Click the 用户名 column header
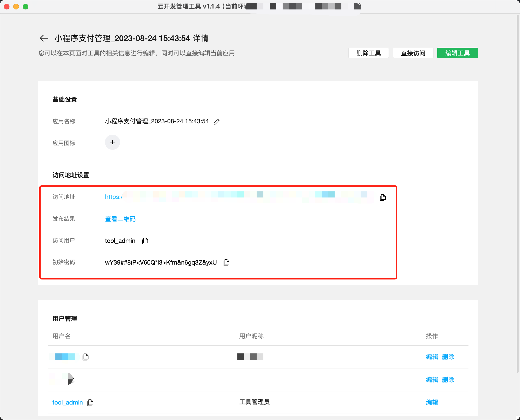Viewport: 520px width, 420px height. [61, 336]
